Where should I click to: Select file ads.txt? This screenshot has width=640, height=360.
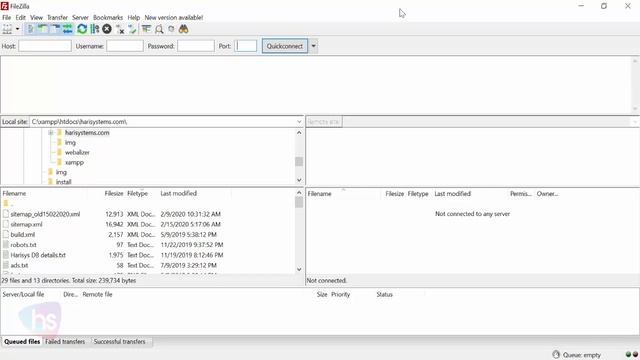(20, 265)
